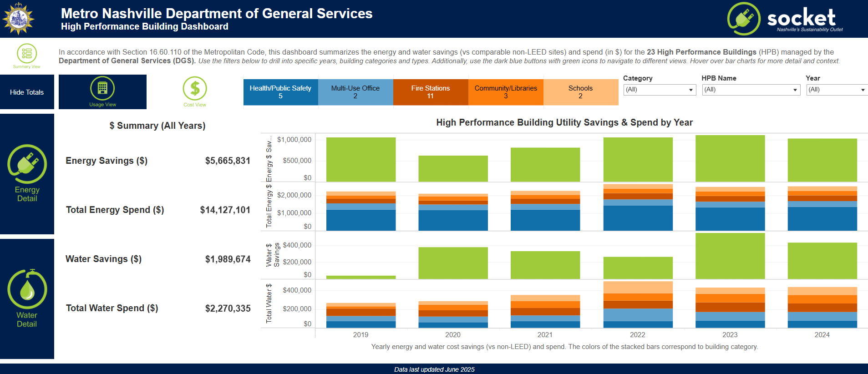868x374 pixels.
Task: Click the 2022 total water spend stacked bar
Action: [638, 304]
